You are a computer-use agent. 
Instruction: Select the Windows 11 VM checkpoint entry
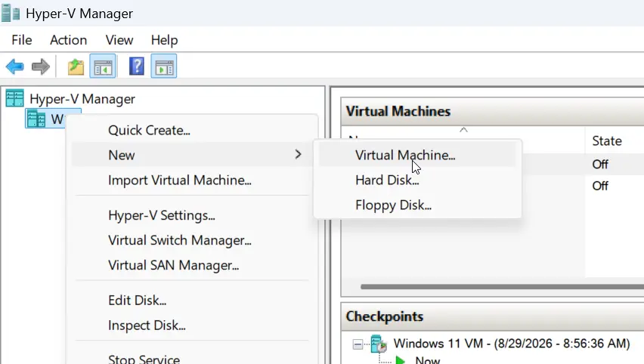[511, 343]
